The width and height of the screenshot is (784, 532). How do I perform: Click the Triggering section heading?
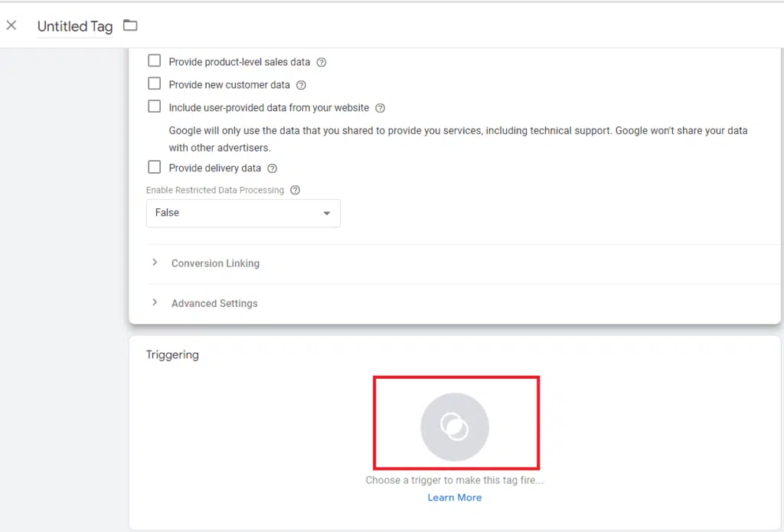[x=172, y=354]
